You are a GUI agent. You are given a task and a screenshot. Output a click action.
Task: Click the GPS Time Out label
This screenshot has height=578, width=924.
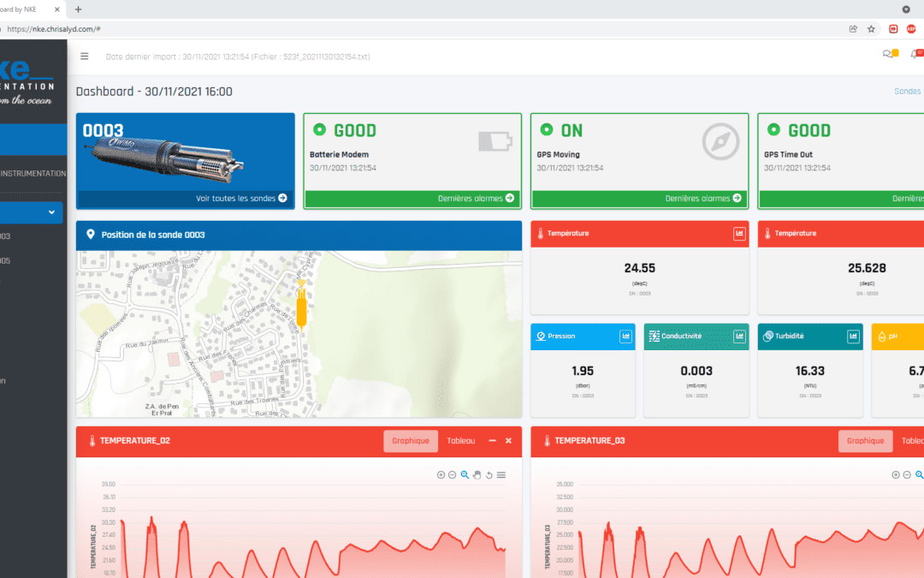tap(789, 154)
